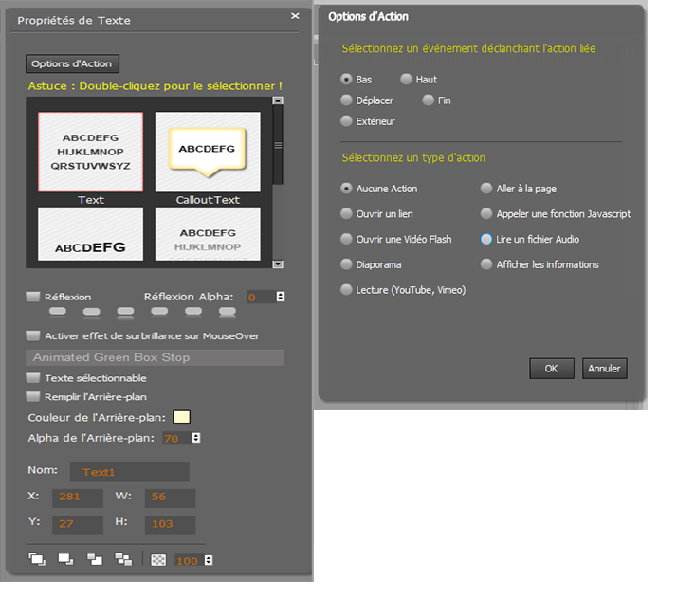Click the staggered three-squares layer order icon
The image size is (677, 616).
pos(123,559)
